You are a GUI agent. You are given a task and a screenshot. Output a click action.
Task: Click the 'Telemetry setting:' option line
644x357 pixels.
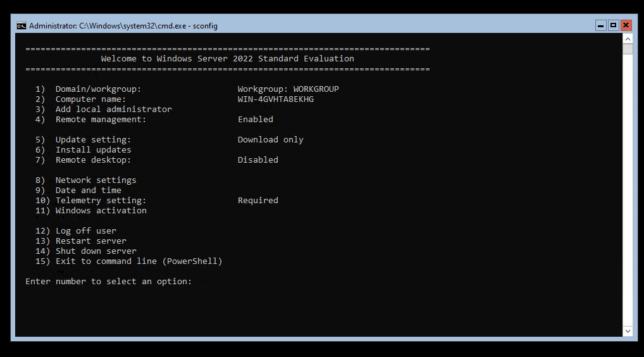90,201
